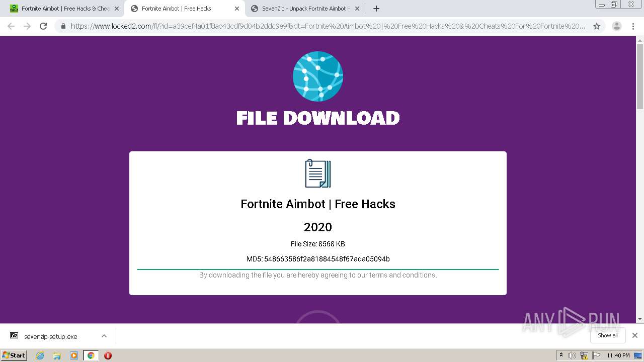Image resolution: width=644 pixels, height=362 pixels.
Task: Click the FILE DOWNLOAD heading
Action: (318, 118)
